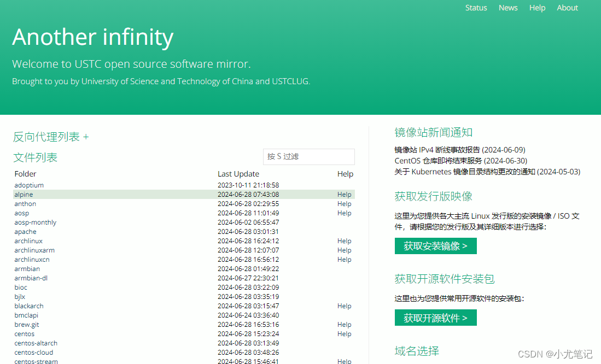601x364 pixels.
Task: Open the blackarch folder
Action: [x=29, y=306]
